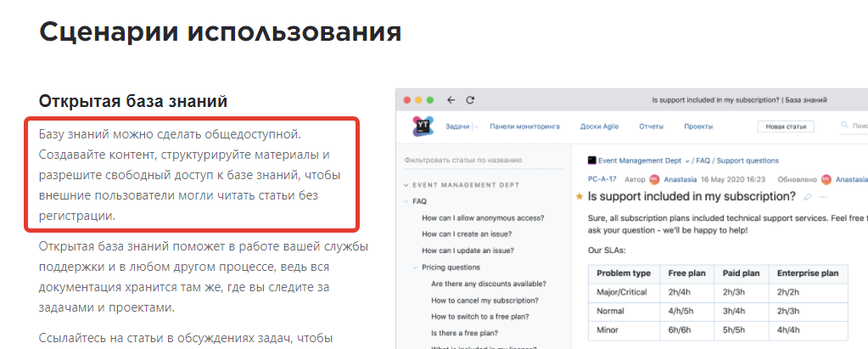Open the Панели мониторинга menu
The width and height of the screenshot is (868, 349).
(524, 127)
